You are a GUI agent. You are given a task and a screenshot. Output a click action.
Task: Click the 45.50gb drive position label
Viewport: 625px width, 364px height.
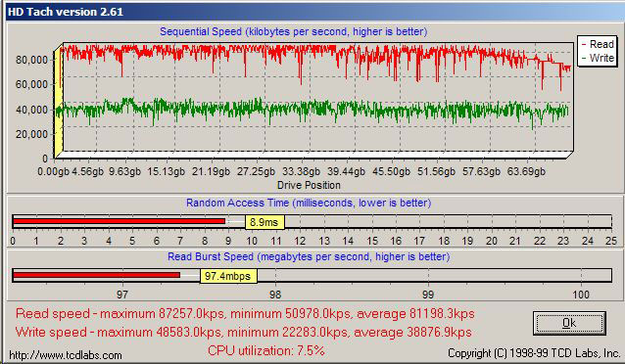click(x=391, y=171)
